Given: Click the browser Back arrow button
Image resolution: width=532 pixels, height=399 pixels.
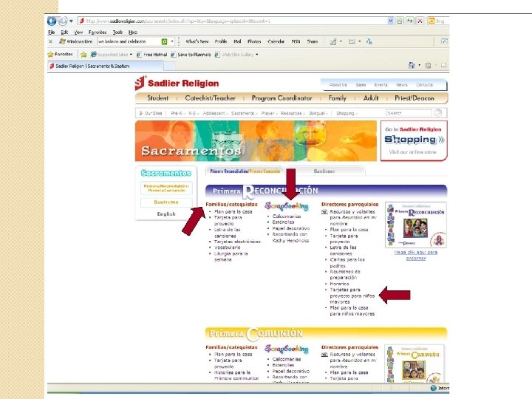Looking at the screenshot, I should (52, 21).
